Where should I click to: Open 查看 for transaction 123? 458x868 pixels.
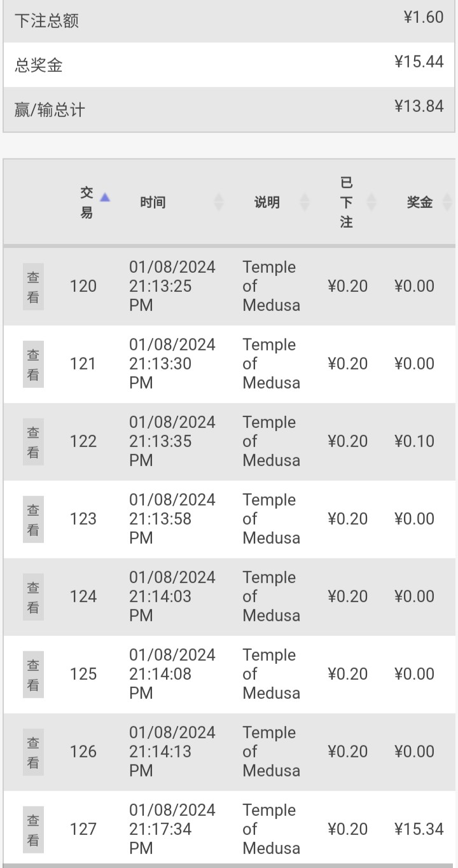pyautogui.click(x=33, y=520)
